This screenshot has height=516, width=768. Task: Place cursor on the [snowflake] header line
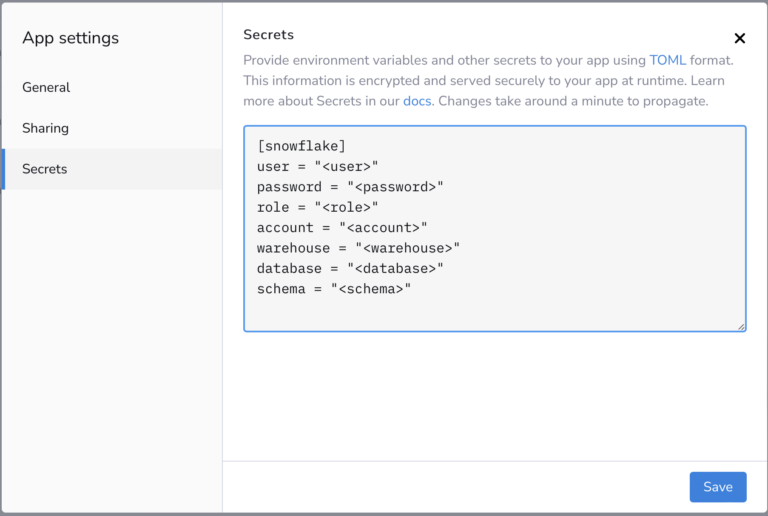(x=301, y=146)
